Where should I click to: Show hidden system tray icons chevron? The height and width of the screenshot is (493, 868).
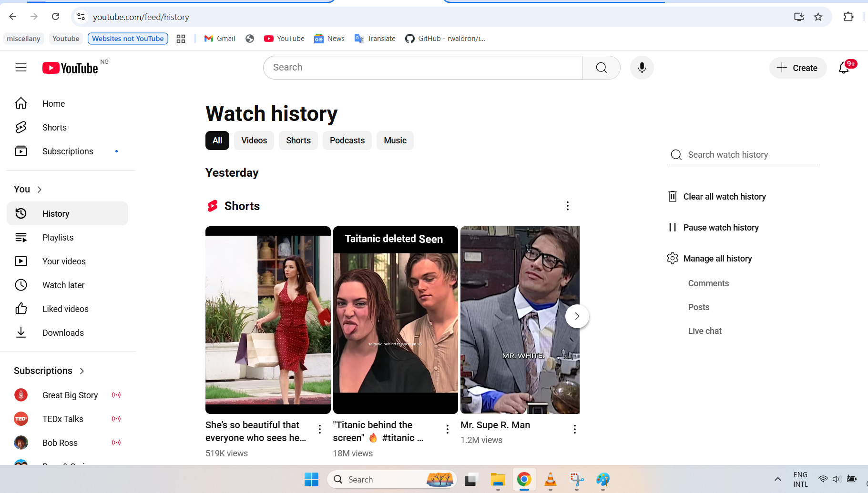point(777,479)
